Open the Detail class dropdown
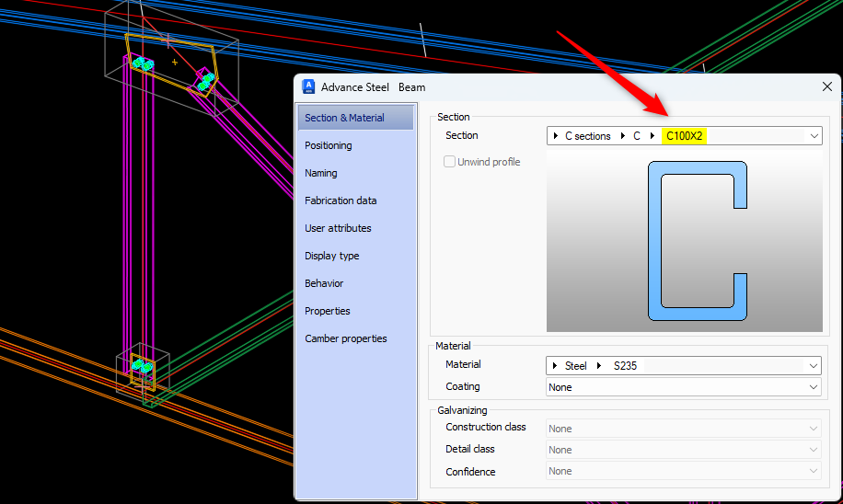 683,450
